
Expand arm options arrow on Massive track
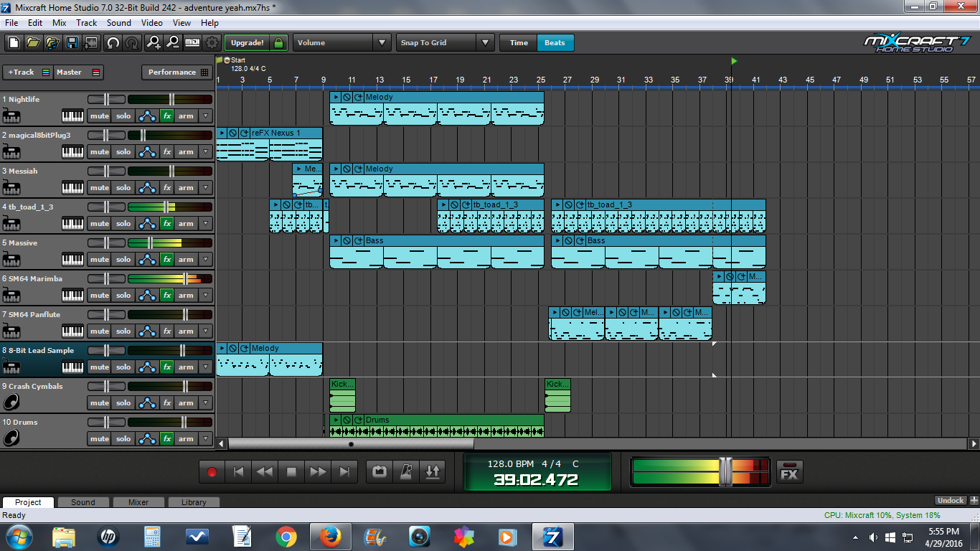(206, 259)
